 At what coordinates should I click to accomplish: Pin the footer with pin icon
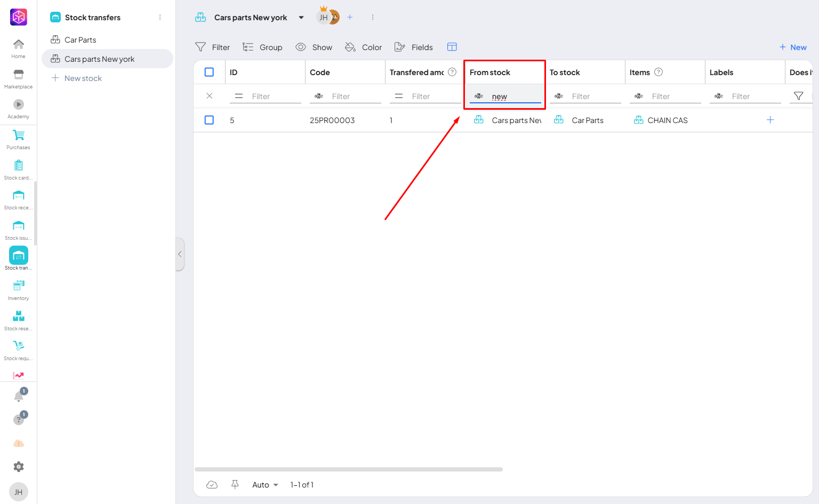coord(235,484)
